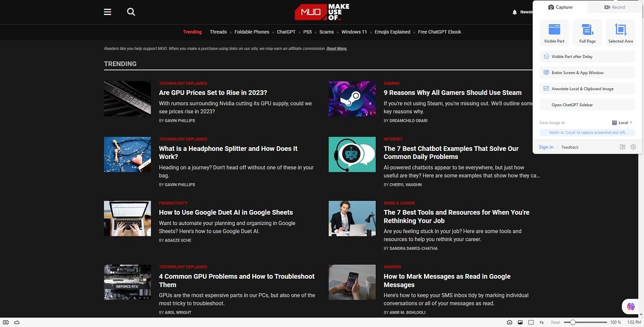
Task: Toggle the side panel icon in status bar
Action: [5, 322]
